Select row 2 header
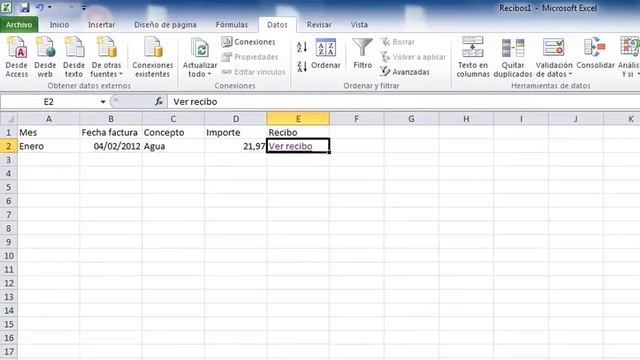The width and height of the screenshot is (640, 360). [x=9, y=146]
